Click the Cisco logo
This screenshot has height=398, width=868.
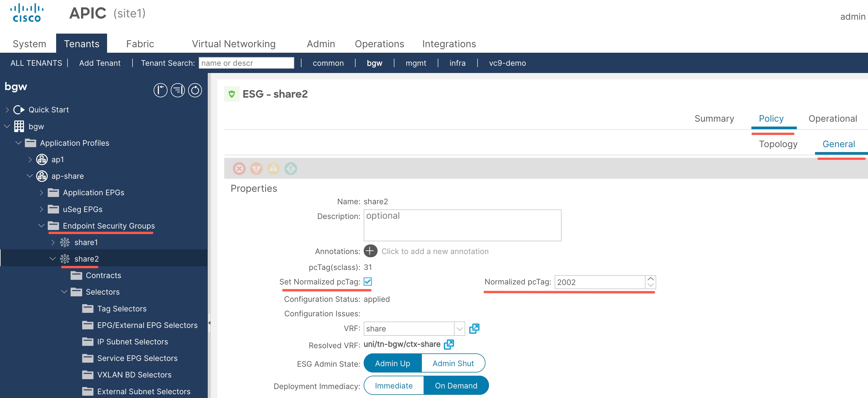pyautogui.click(x=27, y=12)
